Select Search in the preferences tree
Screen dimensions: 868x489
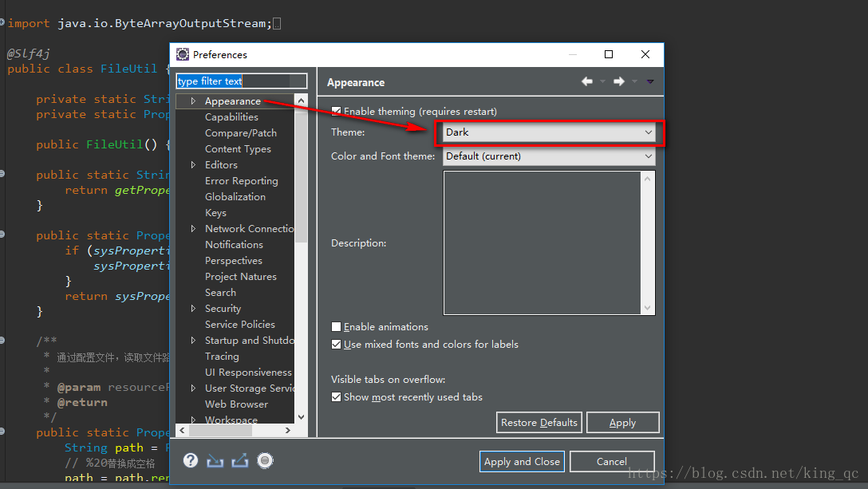(220, 293)
